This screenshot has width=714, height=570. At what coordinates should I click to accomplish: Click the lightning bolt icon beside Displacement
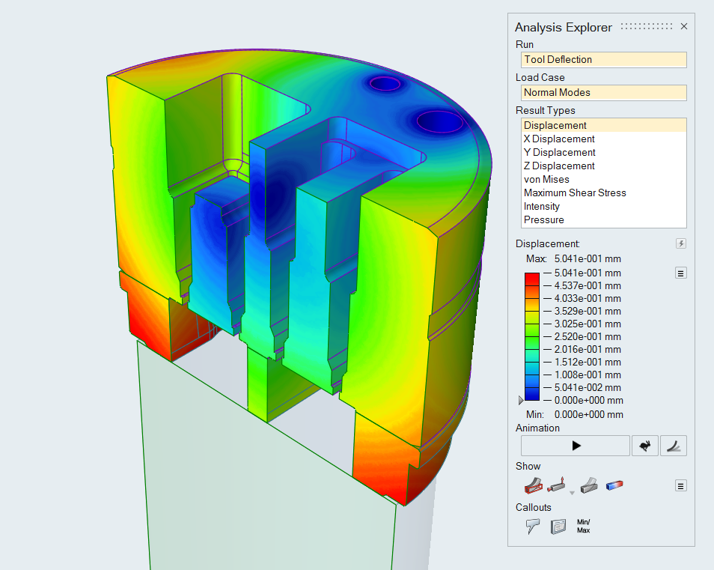(x=681, y=244)
